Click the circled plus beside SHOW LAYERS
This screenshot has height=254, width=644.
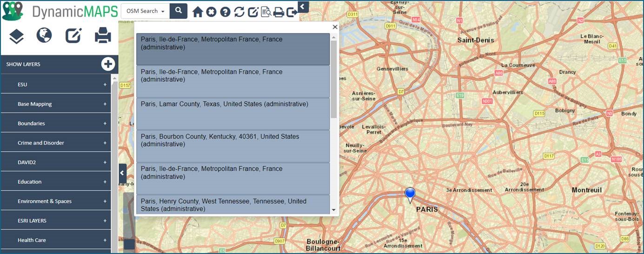pos(108,64)
